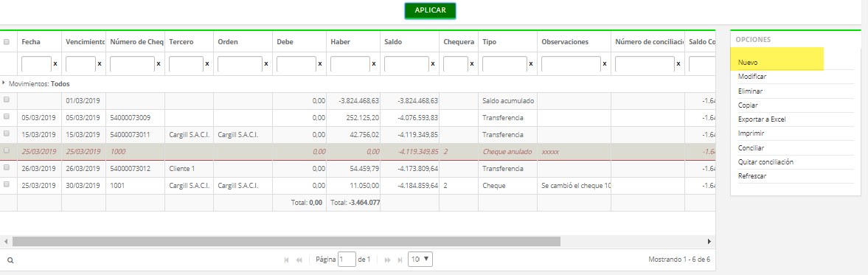Viewport: 868px width, 275px height.
Task: Tick the select-all checkbox in the header
Action: (7, 41)
